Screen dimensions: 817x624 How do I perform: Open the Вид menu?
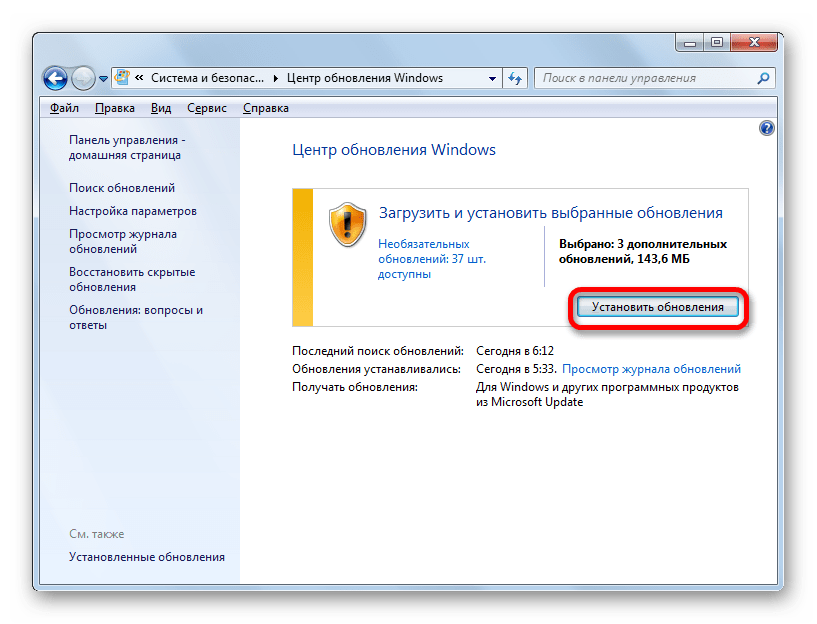click(x=160, y=108)
